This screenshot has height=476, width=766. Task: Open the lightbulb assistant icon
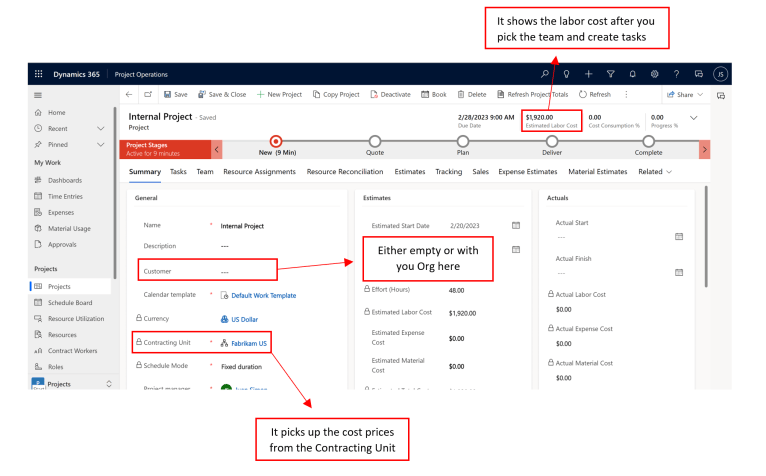tap(567, 74)
